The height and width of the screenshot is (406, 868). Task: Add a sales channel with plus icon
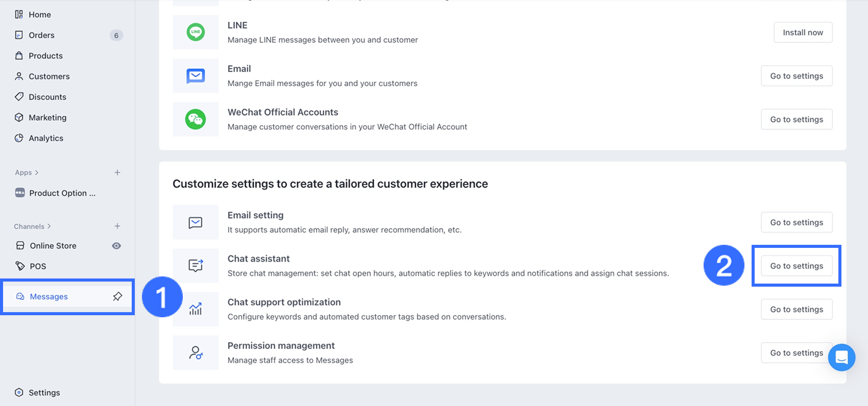coord(117,226)
